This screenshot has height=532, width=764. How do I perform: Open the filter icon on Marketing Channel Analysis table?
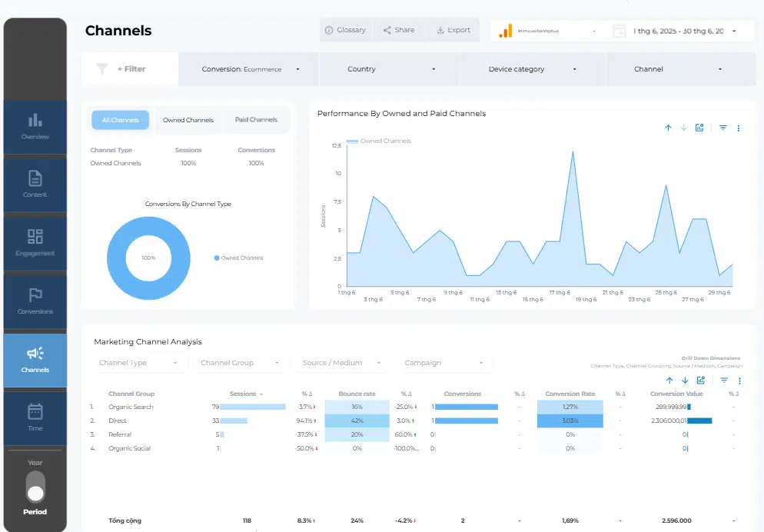pyautogui.click(x=723, y=380)
